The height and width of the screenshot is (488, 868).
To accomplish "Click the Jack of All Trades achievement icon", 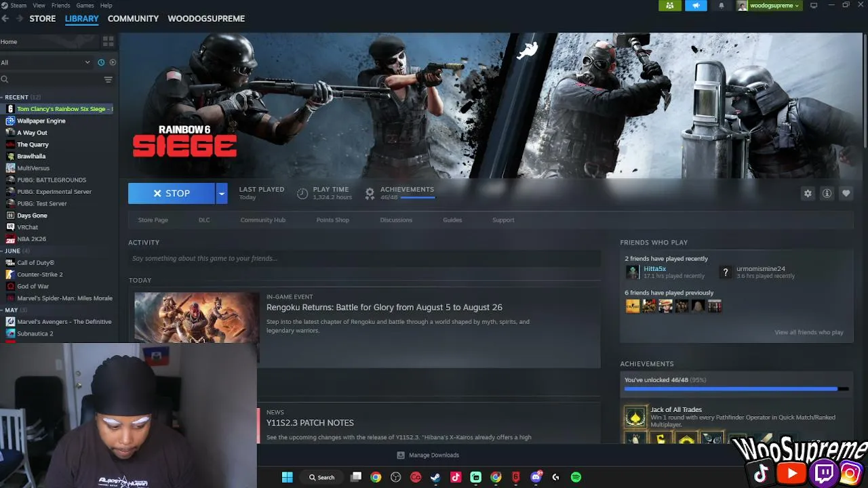I will 635,417.
